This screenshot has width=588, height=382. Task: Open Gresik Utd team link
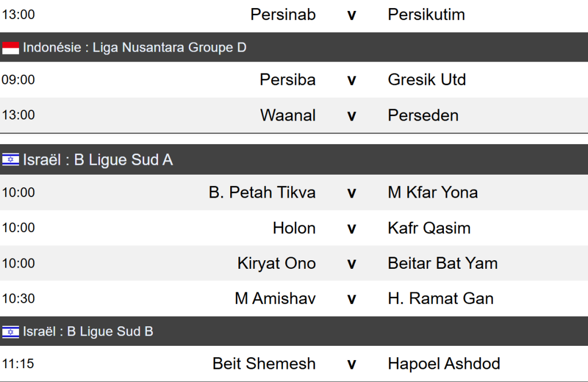427,79
